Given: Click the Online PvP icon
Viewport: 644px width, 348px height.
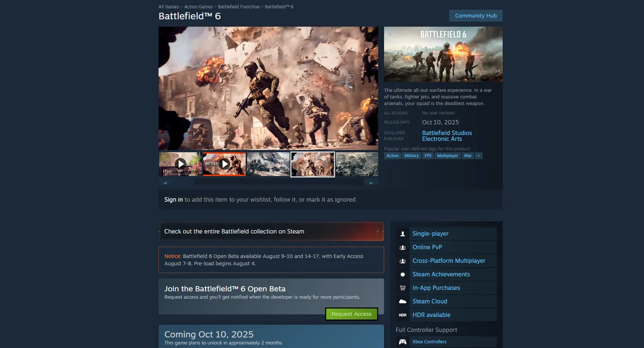Looking at the screenshot, I should pyautogui.click(x=402, y=247).
